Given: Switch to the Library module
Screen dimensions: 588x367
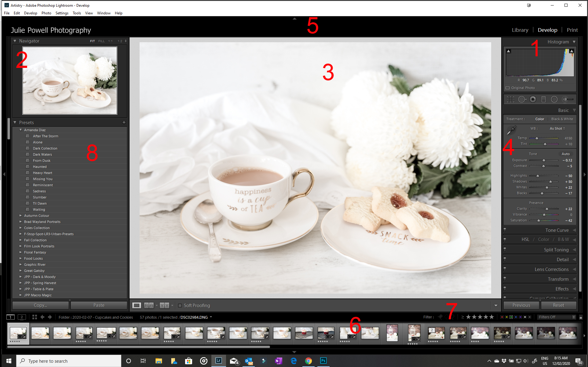Looking at the screenshot, I should pos(520,30).
